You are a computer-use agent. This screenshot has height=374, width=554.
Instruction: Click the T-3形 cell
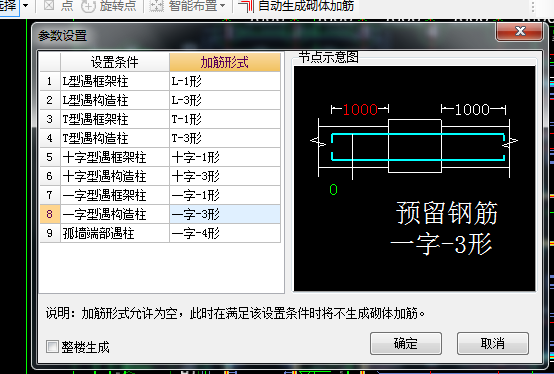click(x=225, y=138)
